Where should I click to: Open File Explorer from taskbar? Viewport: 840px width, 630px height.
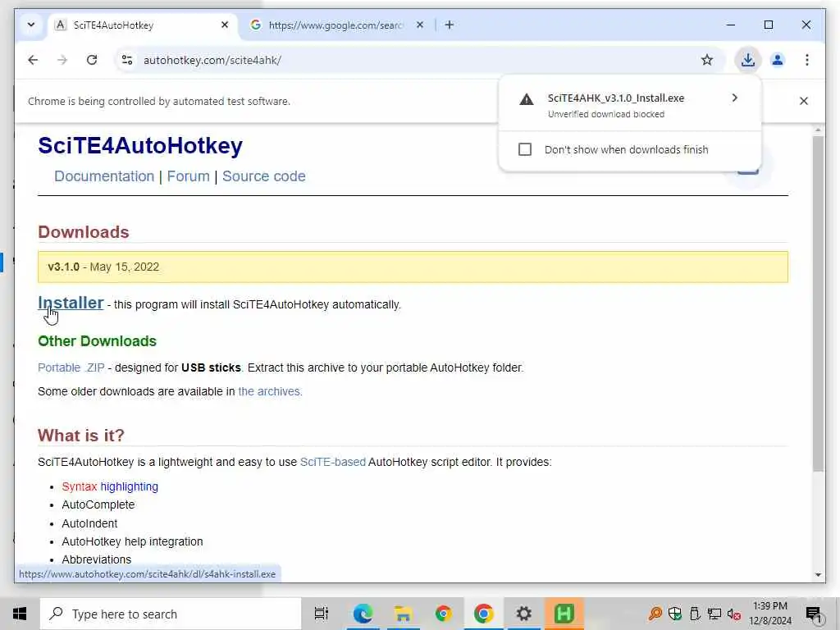[403, 614]
